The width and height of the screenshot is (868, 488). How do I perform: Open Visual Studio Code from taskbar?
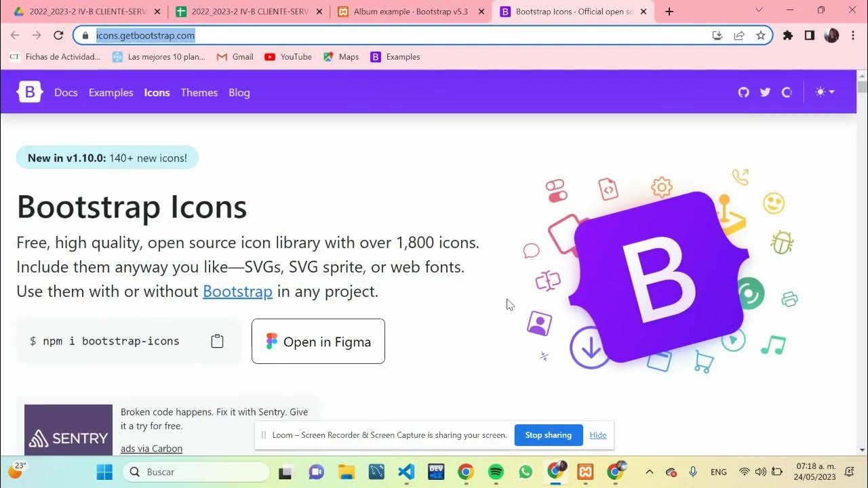406,472
